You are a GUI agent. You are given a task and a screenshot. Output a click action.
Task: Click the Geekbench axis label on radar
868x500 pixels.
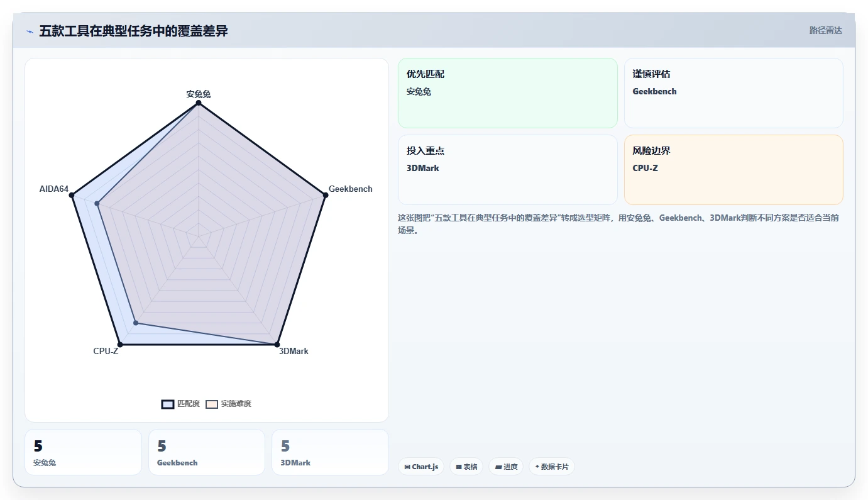(351, 189)
